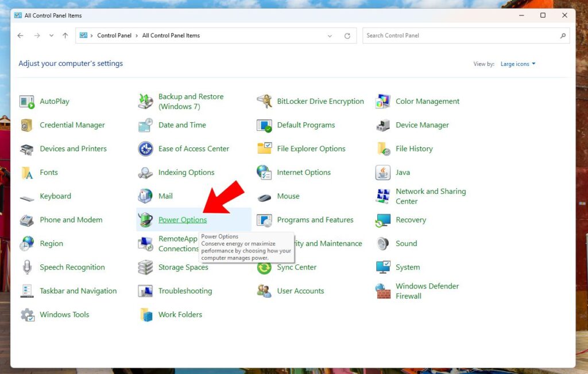Click the Network and Sharing Center icon
This screenshot has height=374, width=588.
pos(383,196)
